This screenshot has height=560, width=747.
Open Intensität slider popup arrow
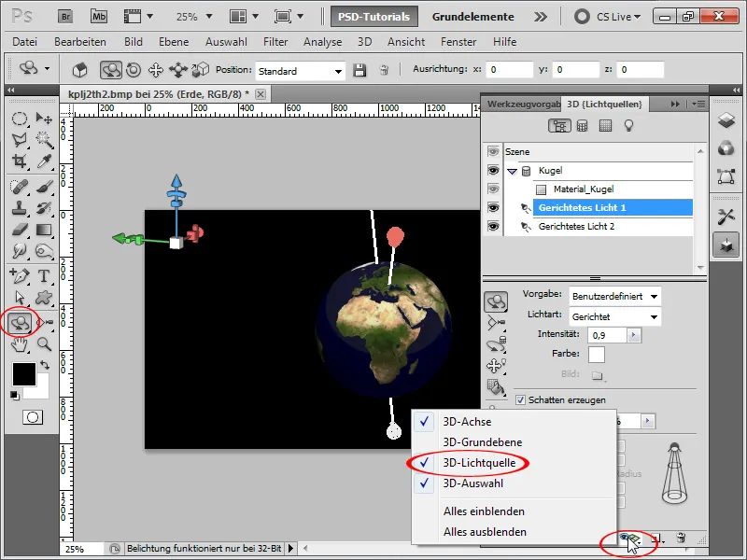[634, 335]
